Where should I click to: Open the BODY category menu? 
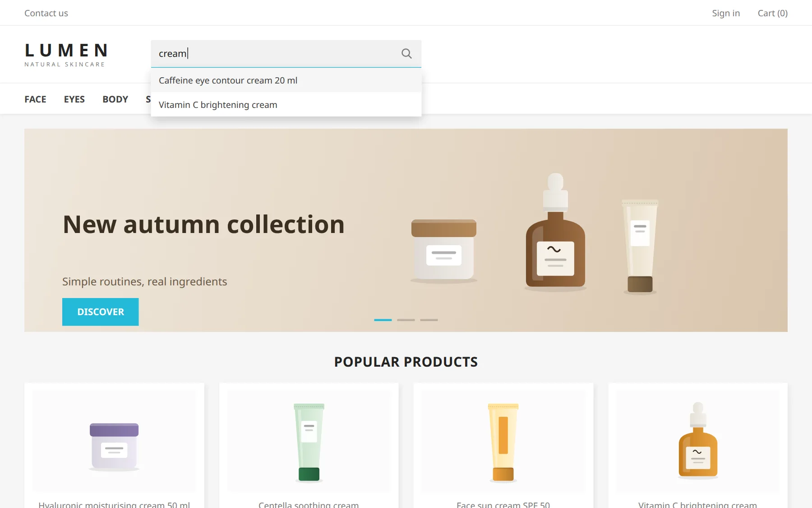pyautogui.click(x=115, y=99)
